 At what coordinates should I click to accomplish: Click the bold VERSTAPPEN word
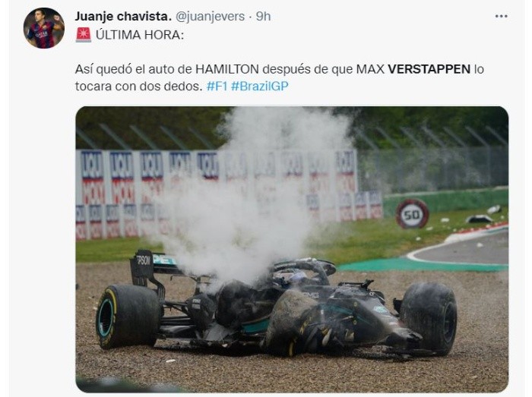[429, 69]
